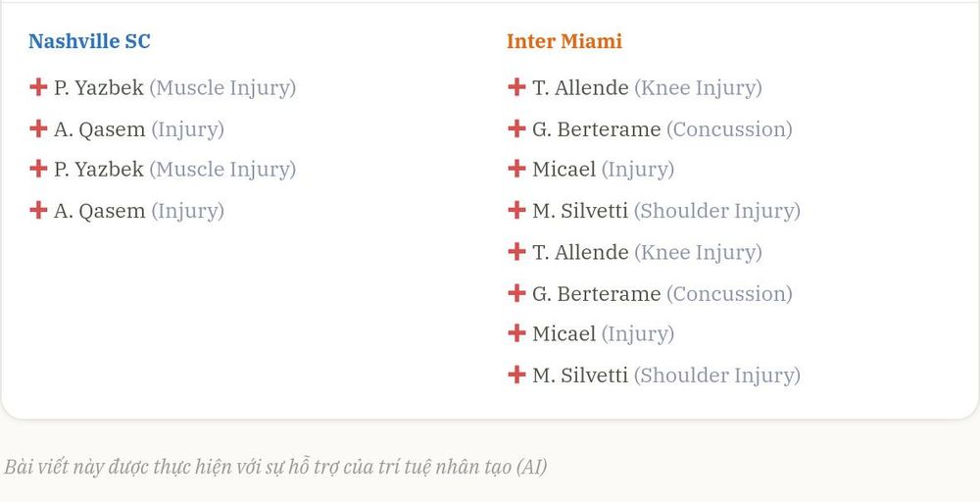Open the Inter Miami team heading

564,41
